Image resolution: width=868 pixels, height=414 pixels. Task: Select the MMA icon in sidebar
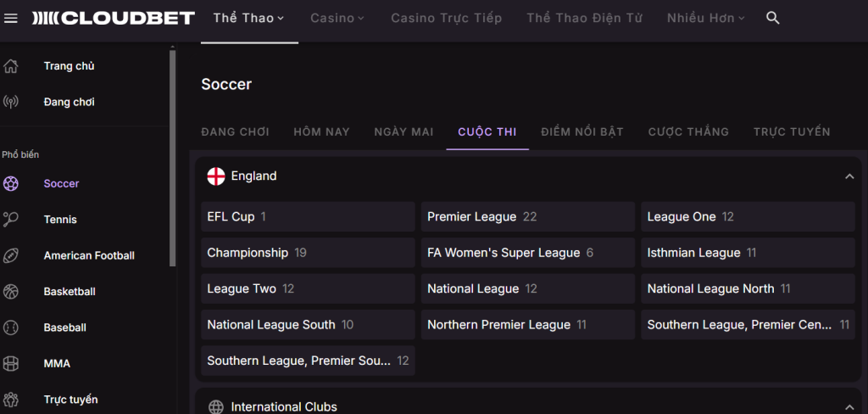coord(10,364)
